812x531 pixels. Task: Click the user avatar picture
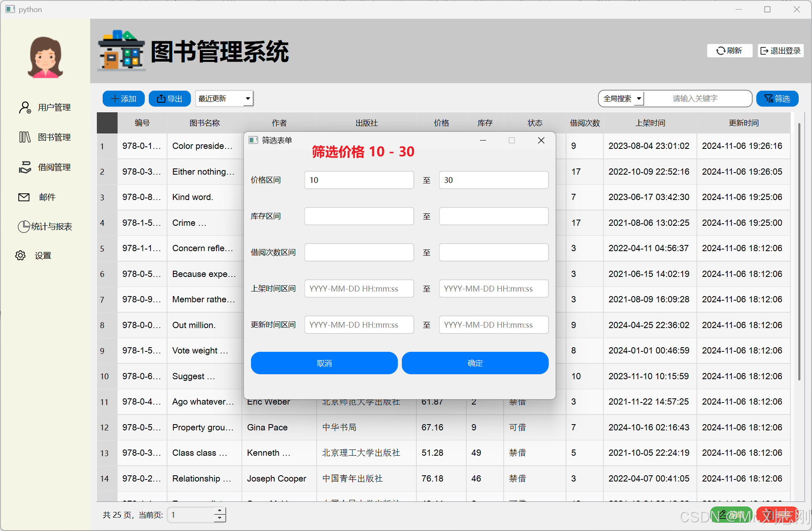coord(45,57)
